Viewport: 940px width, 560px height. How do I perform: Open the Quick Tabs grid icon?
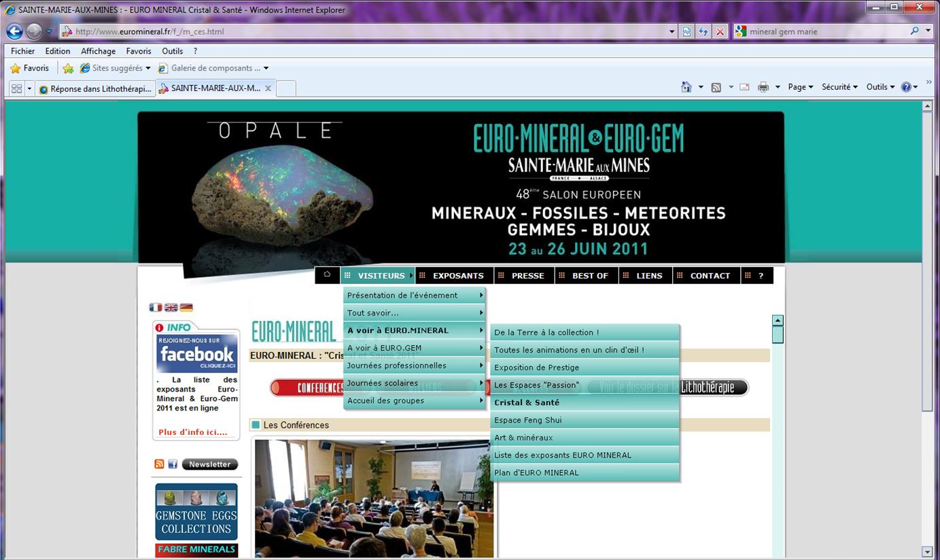pyautogui.click(x=17, y=88)
